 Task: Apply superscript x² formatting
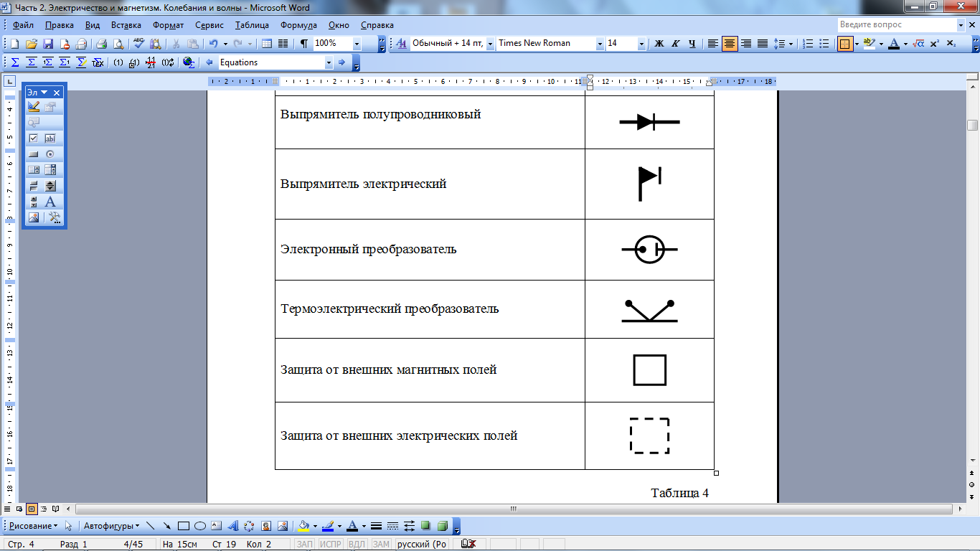pyautogui.click(x=934, y=44)
